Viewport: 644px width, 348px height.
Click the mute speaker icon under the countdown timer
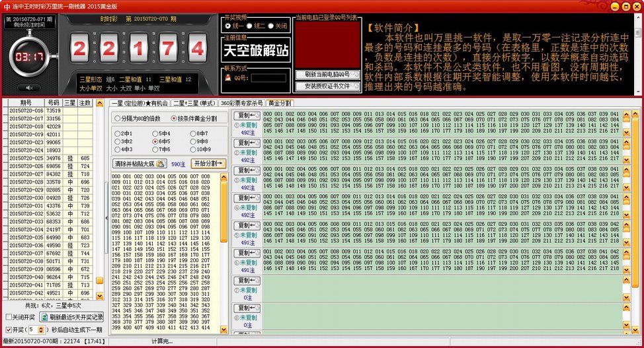pyautogui.click(x=28, y=87)
